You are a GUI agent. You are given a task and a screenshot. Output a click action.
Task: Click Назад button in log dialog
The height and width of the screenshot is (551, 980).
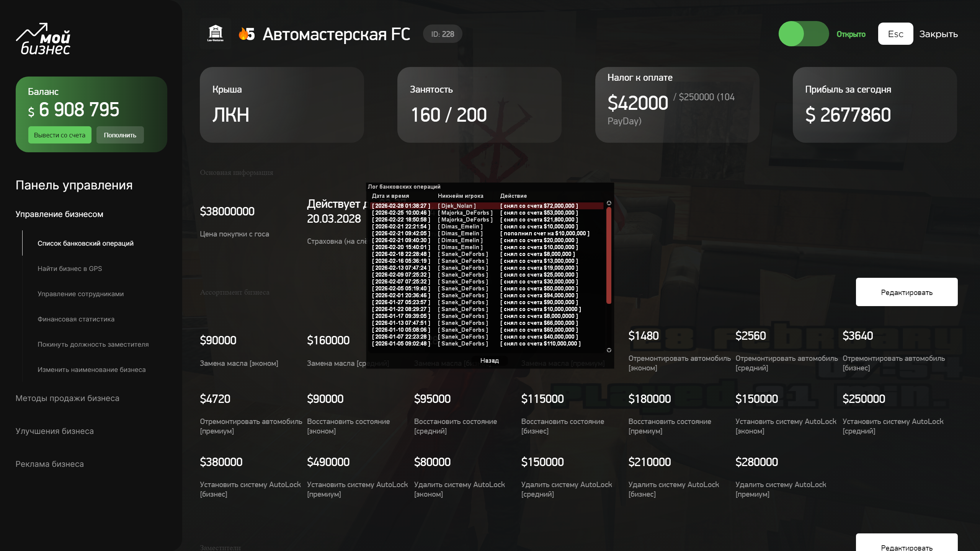pos(489,360)
